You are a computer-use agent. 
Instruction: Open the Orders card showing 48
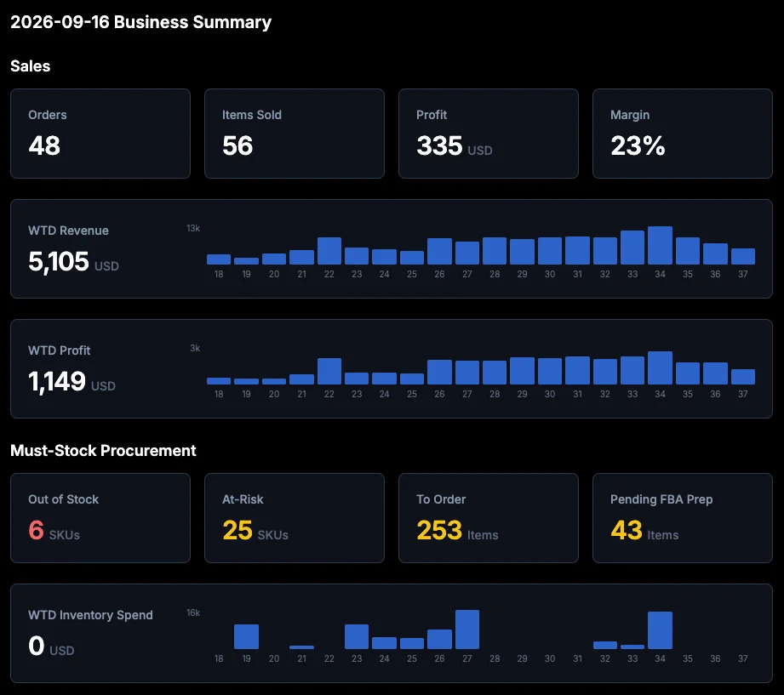click(x=100, y=134)
